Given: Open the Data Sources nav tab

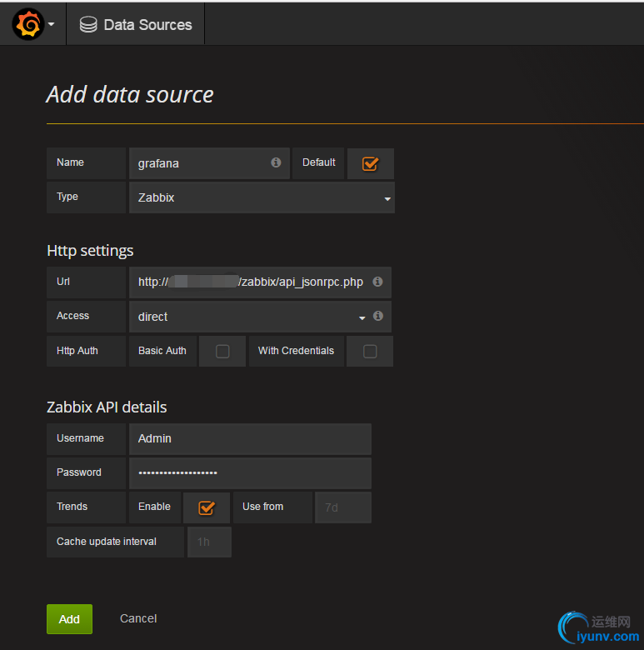Looking at the screenshot, I should point(136,24).
